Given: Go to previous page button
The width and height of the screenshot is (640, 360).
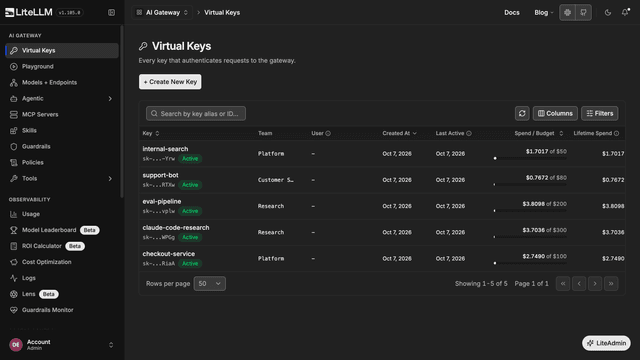Looking at the screenshot, I should tap(579, 284).
